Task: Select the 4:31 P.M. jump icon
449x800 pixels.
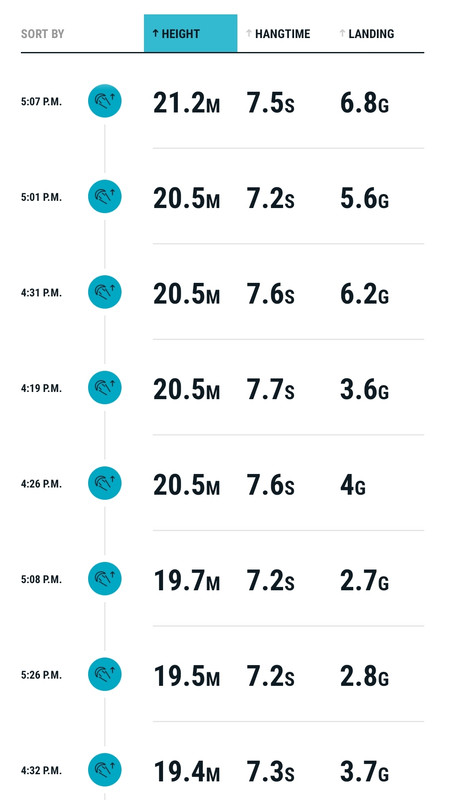Action: click(105, 292)
